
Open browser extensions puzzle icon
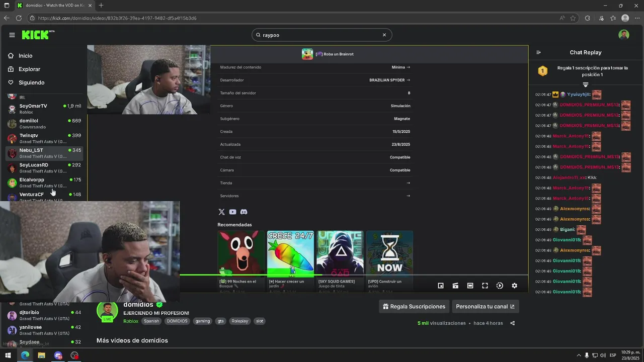(x=587, y=18)
